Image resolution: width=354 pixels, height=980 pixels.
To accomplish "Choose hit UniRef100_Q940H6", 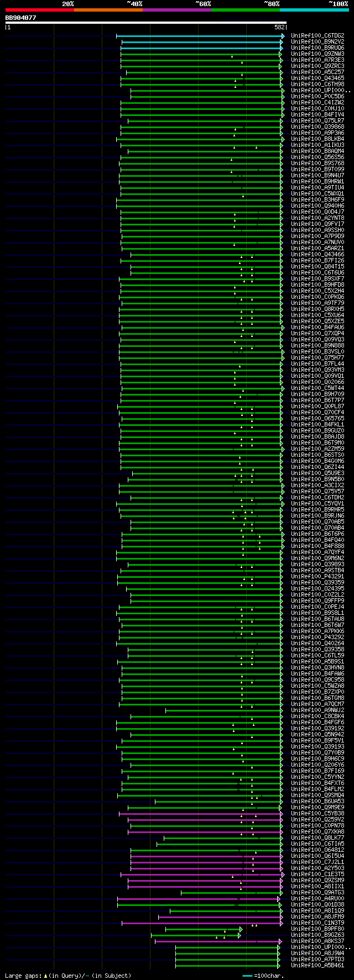I will coord(317,206).
